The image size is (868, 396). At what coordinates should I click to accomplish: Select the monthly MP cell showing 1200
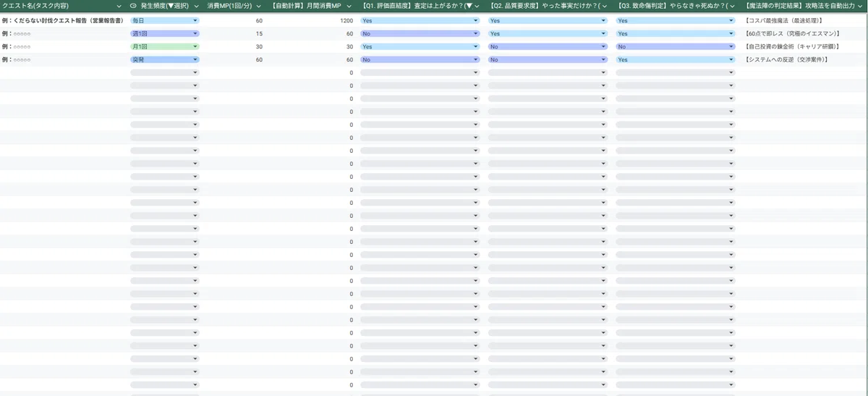coord(312,20)
